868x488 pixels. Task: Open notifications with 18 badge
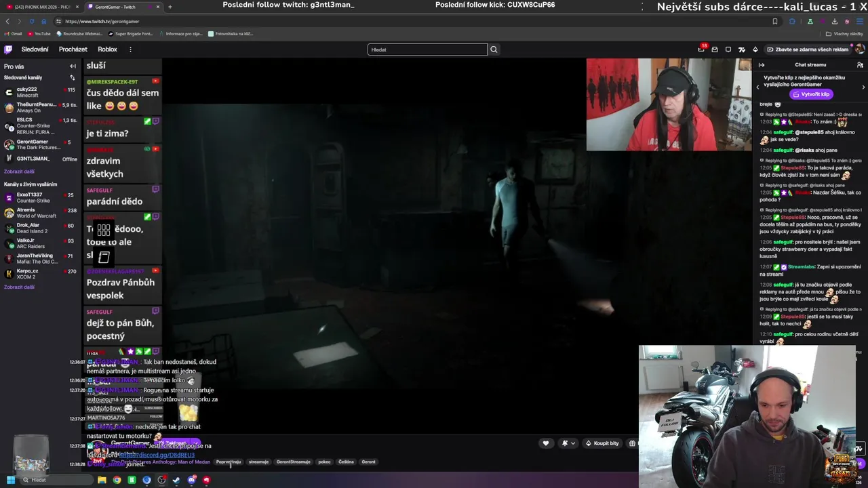point(701,49)
